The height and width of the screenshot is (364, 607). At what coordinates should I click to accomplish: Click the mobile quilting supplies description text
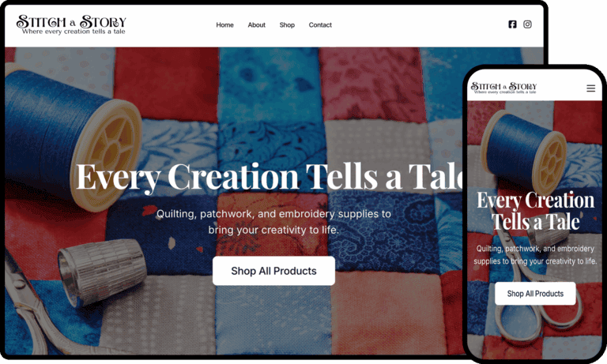click(x=535, y=255)
